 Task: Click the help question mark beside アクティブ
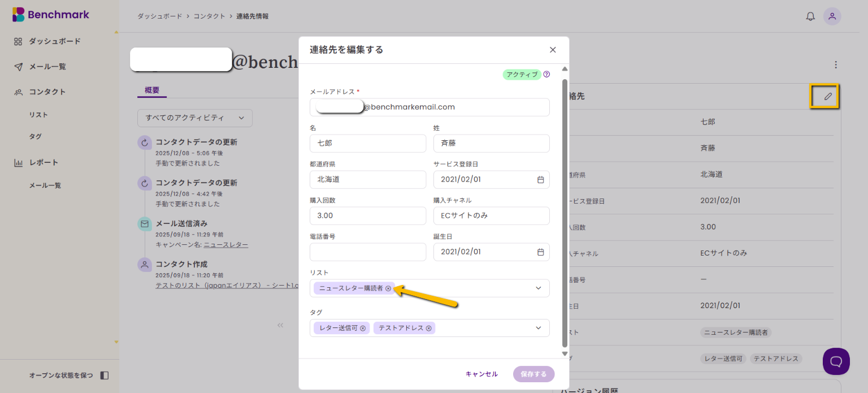(x=546, y=74)
